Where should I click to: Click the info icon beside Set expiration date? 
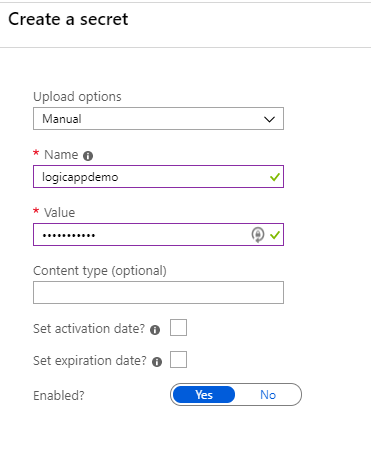[157, 362]
